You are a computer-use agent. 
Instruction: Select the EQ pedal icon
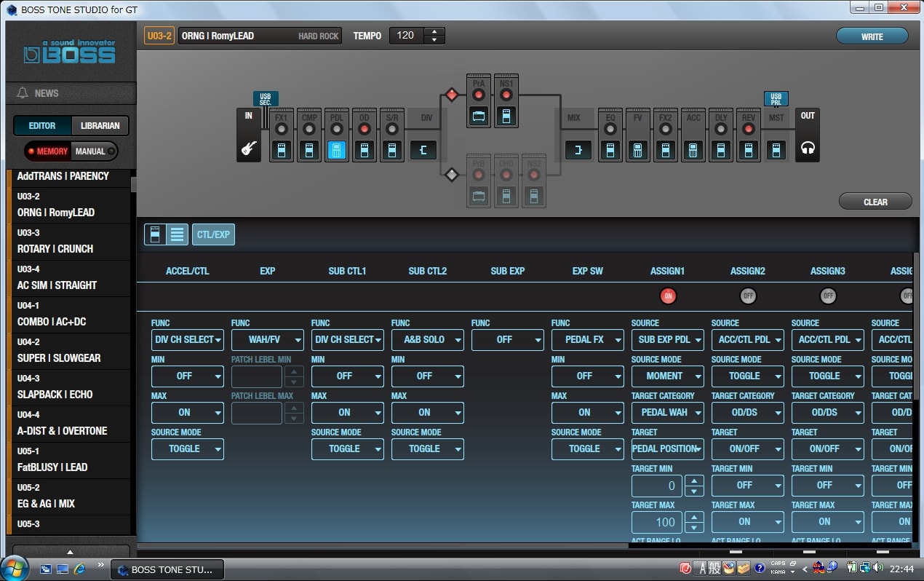pyautogui.click(x=610, y=151)
